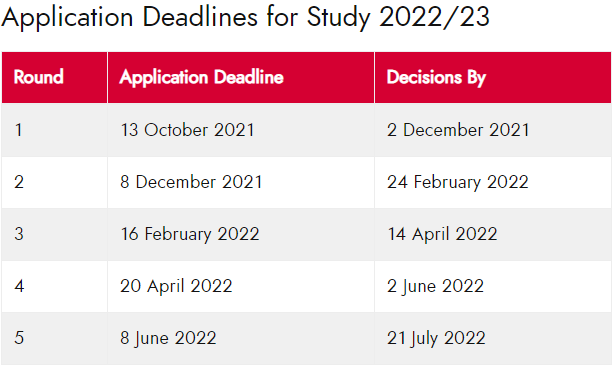The image size is (615, 369).
Task: Select the 8 June 2022 deadline cell
Action: pos(241,339)
